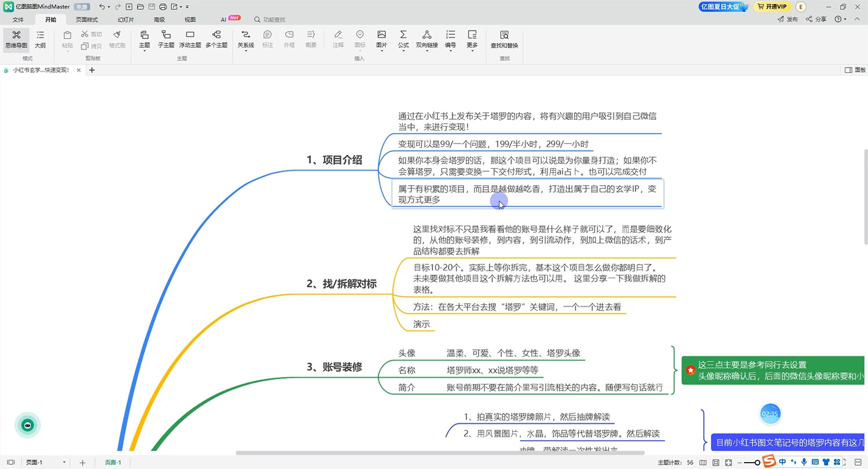This screenshot has height=469, width=868.
Task: Adjust the zoom slider in status bar
Action: tap(756, 461)
